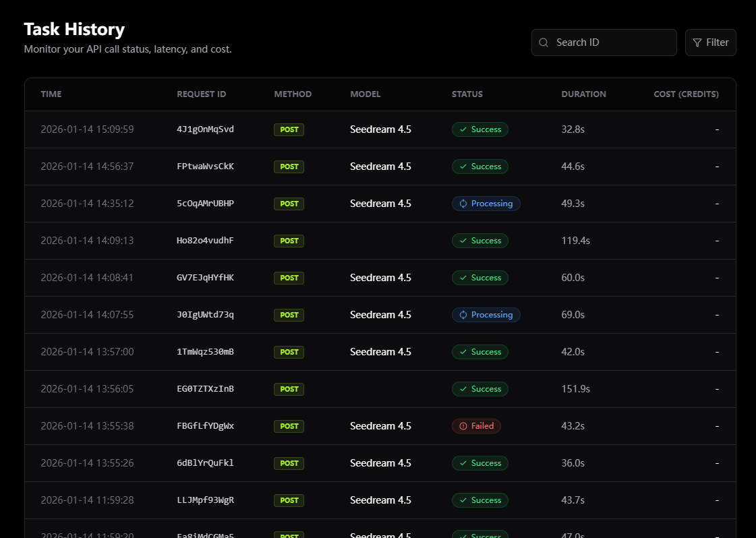The image size is (756, 538).
Task: Select request ID Ho82o4vudhF
Action: click(205, 241)
